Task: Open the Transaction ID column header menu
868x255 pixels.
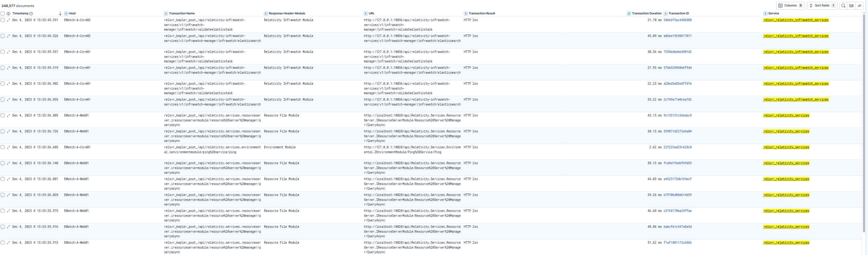Action: point(679,13)
